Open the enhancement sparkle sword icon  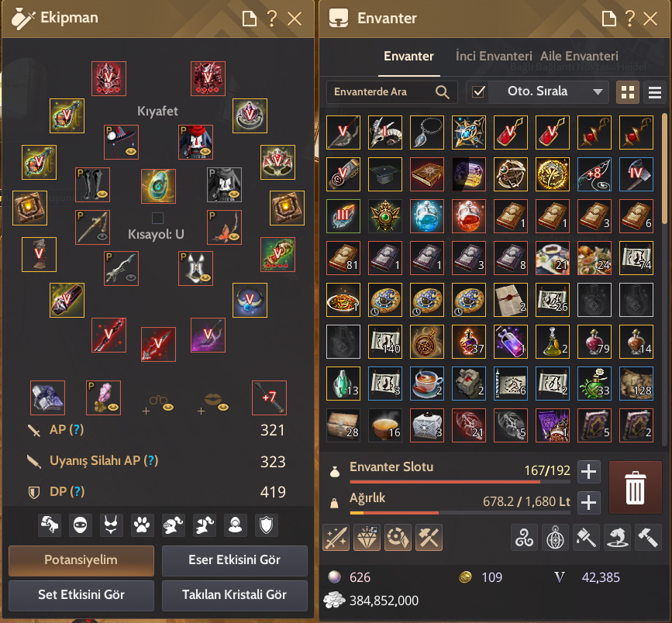336,537
